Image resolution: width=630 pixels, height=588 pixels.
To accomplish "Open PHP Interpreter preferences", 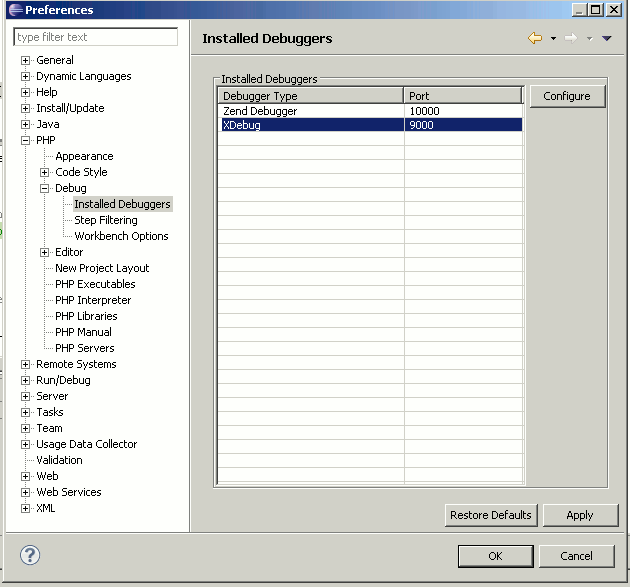I will 93,300.
